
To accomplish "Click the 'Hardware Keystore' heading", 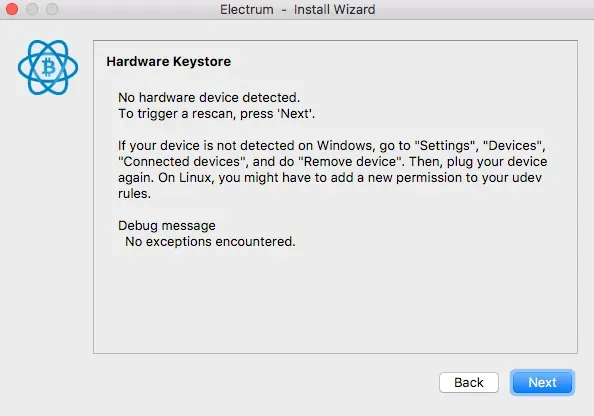I will [169, 61].
